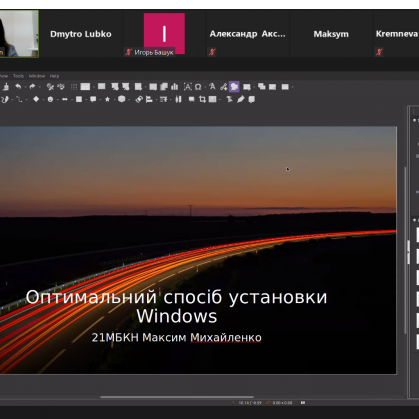The height and width of the screenshot is (419, 419).
Task: Select the Basic Shapes diamond icon
Action: click(x=36, y=99)
